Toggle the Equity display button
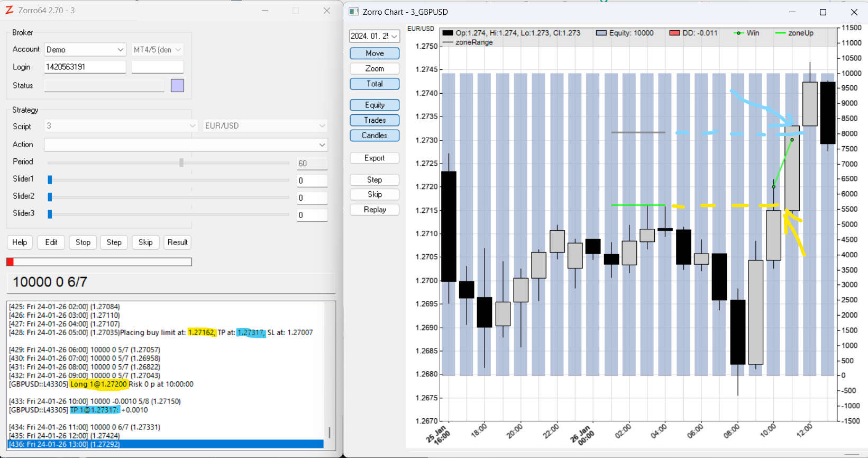 pos(374,105)
